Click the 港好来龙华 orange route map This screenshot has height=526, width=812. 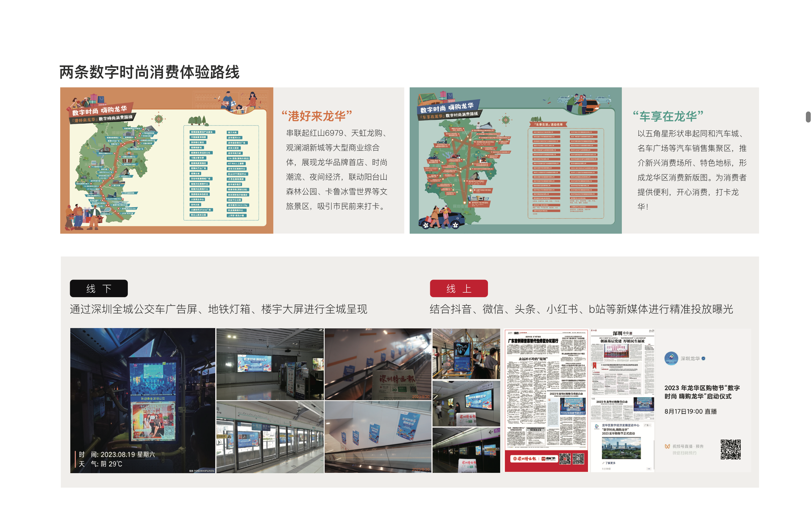pyautogui.click(x=167, y=160)
